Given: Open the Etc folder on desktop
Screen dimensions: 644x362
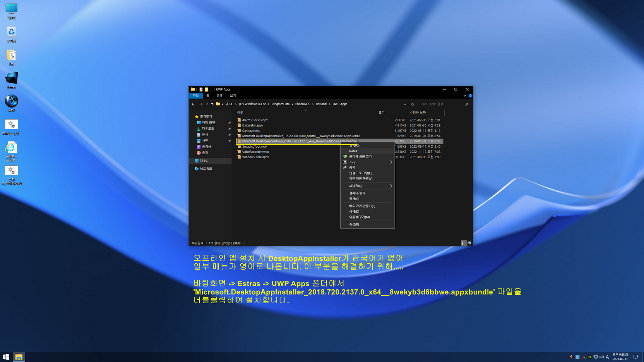Looking at the screenshot, I should pos(11,58).
